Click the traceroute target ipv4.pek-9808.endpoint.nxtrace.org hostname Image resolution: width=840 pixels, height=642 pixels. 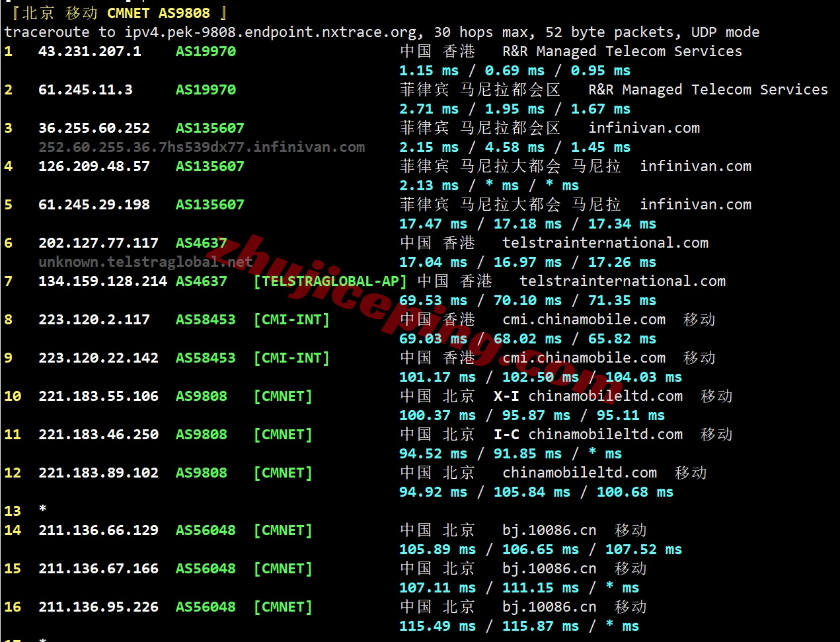tap(271, 32)
